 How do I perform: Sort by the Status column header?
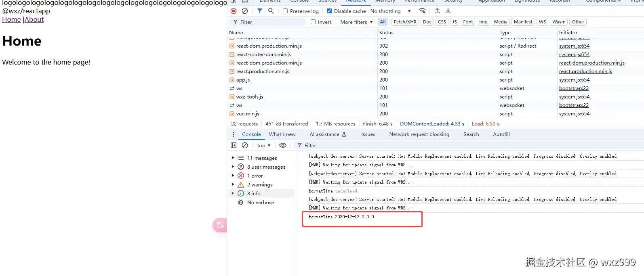pos(438,32)
